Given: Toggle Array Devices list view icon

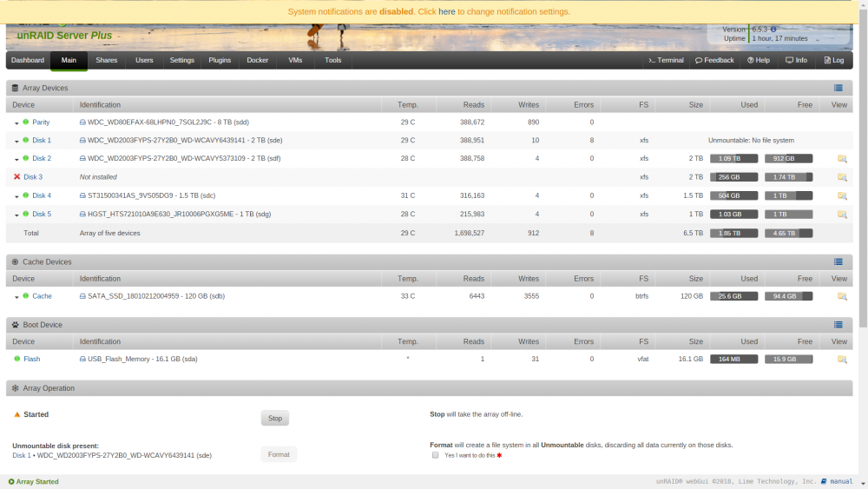Looking at the screenshot, I should pos(838,88).
